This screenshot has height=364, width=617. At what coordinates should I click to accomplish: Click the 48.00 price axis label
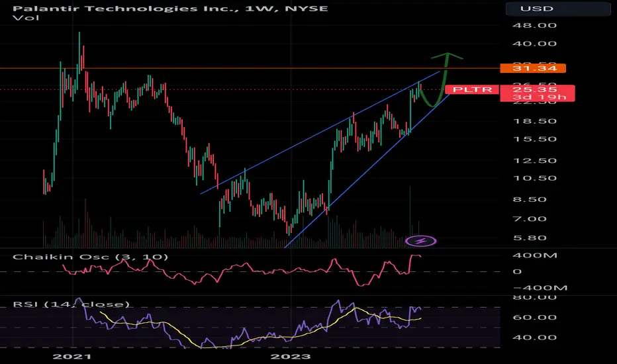(534, 26)
